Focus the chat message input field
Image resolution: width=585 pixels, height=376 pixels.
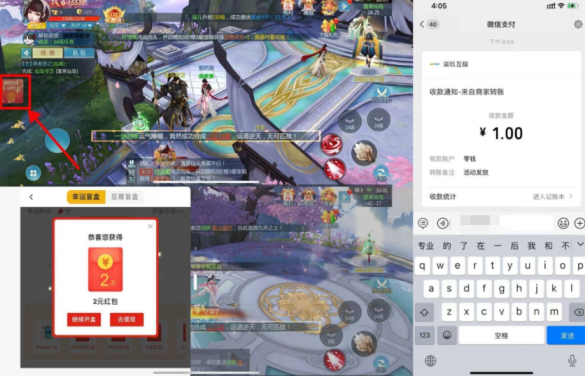tap(503, 223)
